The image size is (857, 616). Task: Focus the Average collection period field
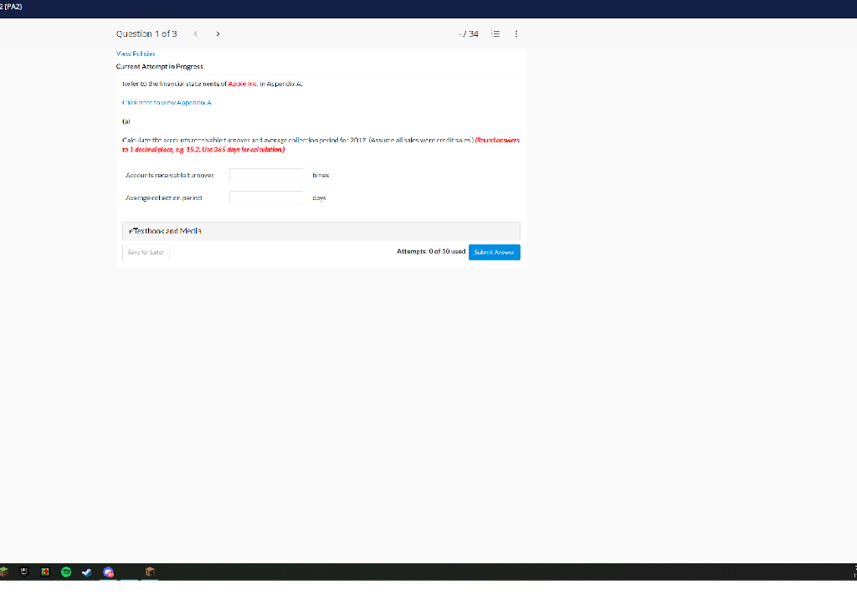point(267,198)
